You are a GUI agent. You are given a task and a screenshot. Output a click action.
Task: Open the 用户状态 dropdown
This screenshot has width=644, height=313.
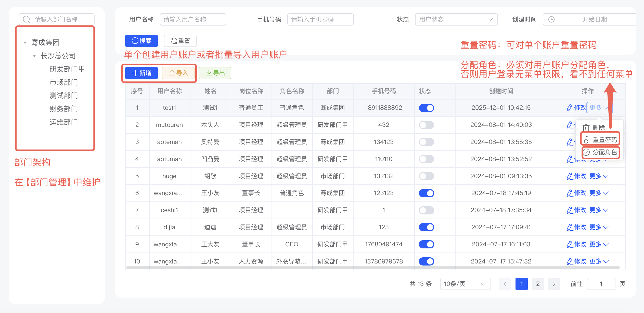pos(456,19)
